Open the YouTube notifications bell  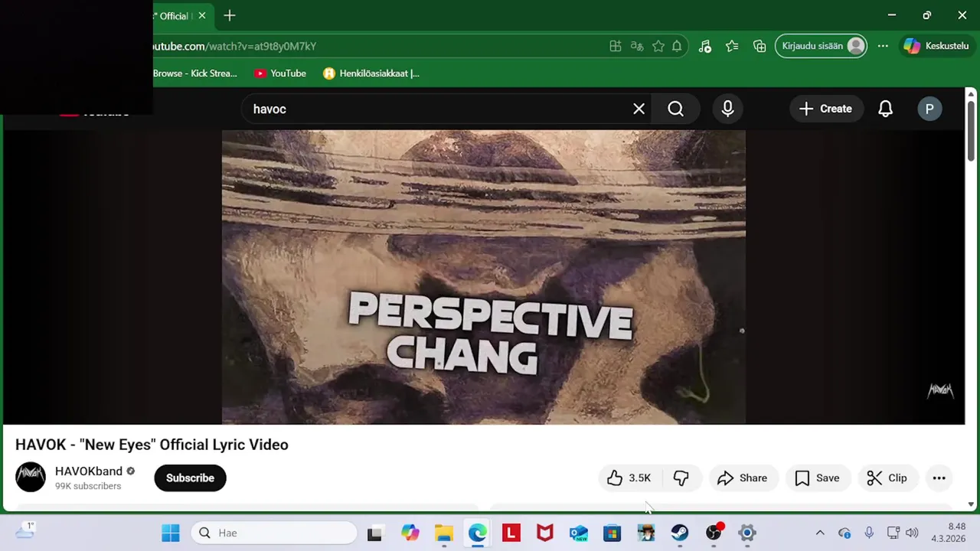coord(885,109)
